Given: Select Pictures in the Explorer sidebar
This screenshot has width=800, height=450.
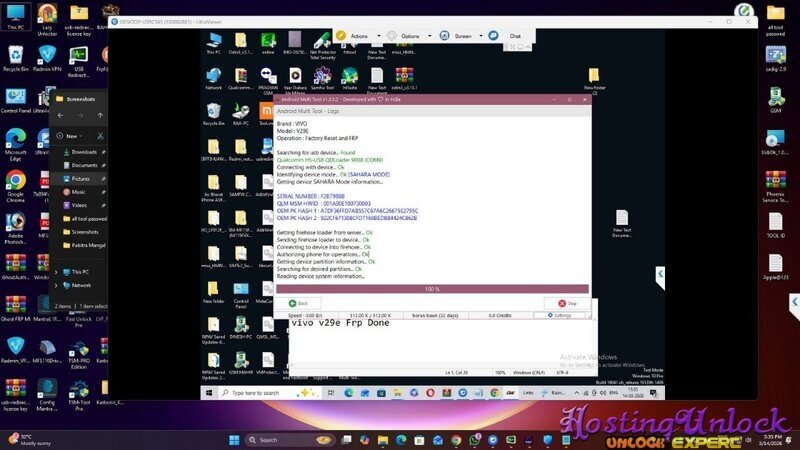Looking at the screenshot, I should pos(80,178).
